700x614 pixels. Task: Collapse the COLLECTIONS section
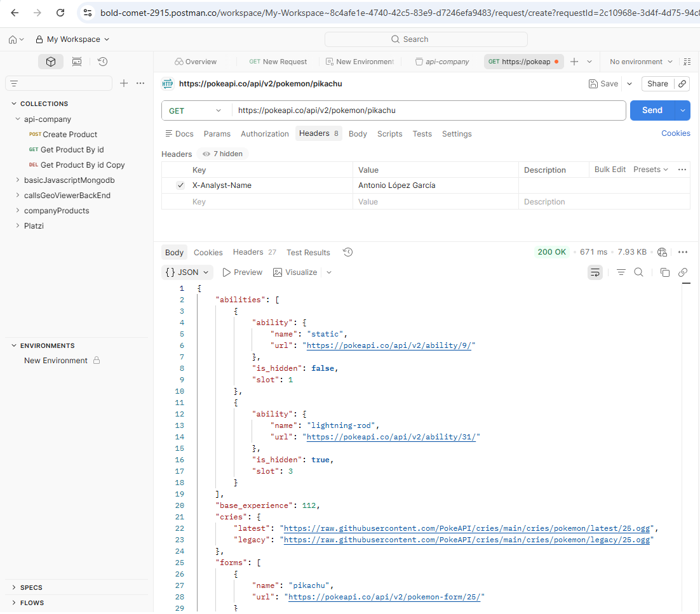(14, 103)
